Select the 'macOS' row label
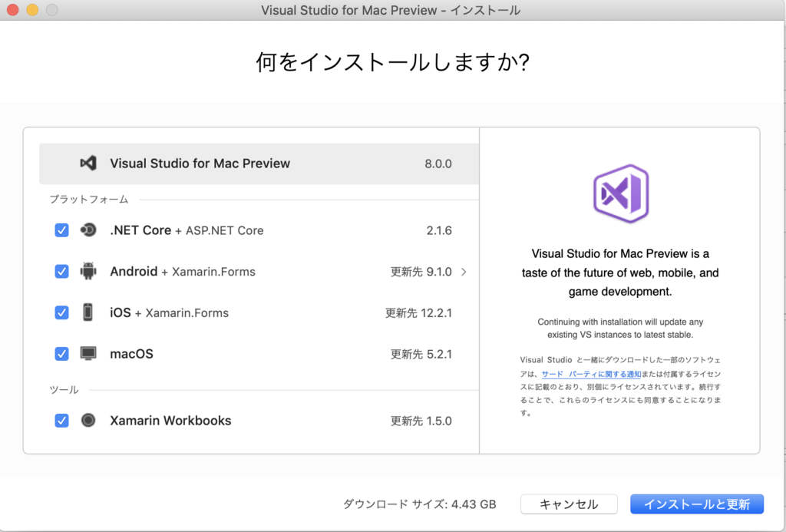This screenshot has width=786, height=532. click(x=131, y=353)
